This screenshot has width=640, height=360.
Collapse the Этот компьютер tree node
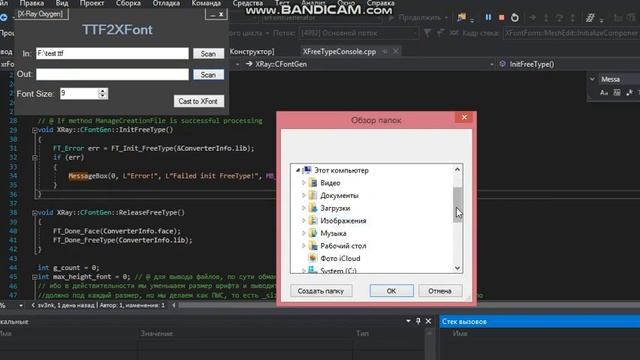point(298,170)
